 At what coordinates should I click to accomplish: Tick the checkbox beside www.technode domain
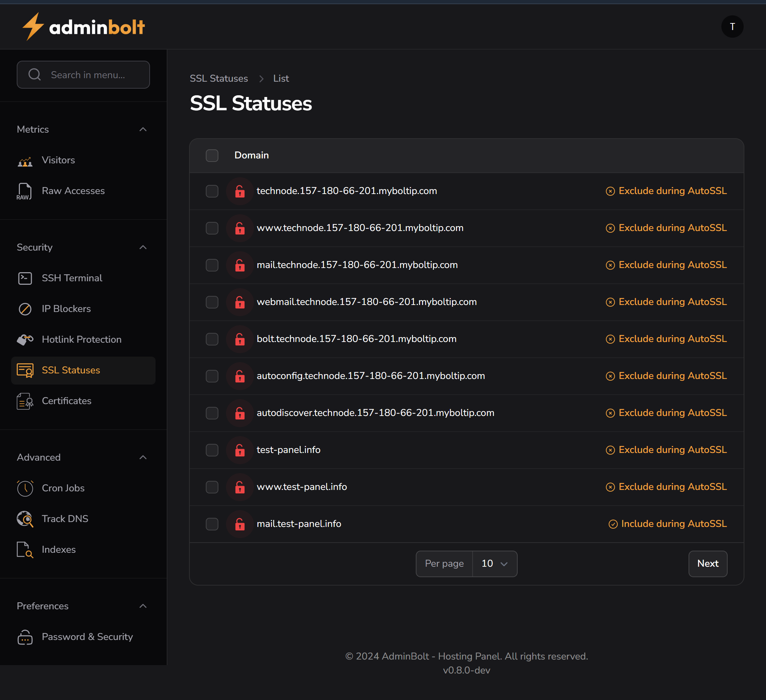point(212,228)
